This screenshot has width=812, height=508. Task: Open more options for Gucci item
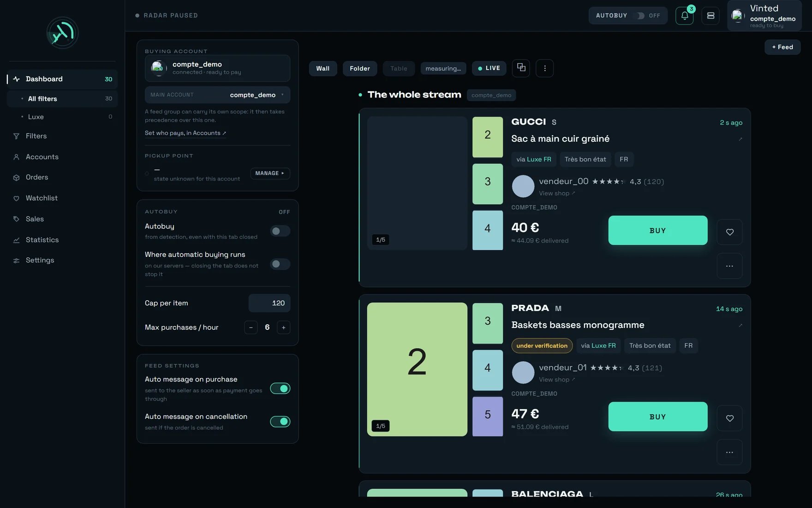[x=729, y=266]
